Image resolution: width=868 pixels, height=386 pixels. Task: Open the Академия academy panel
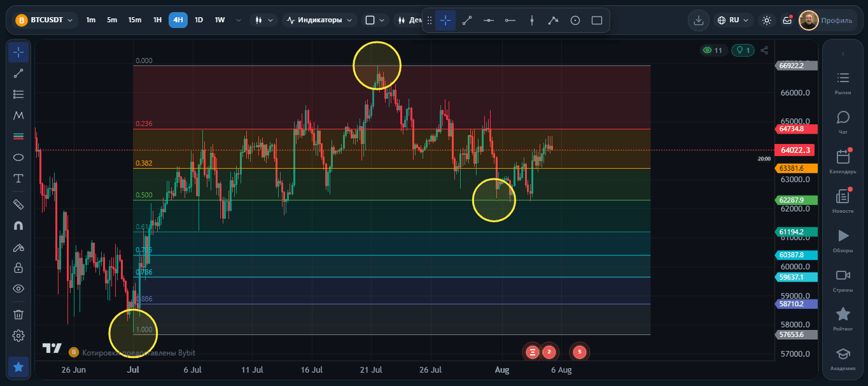point(843,359)
